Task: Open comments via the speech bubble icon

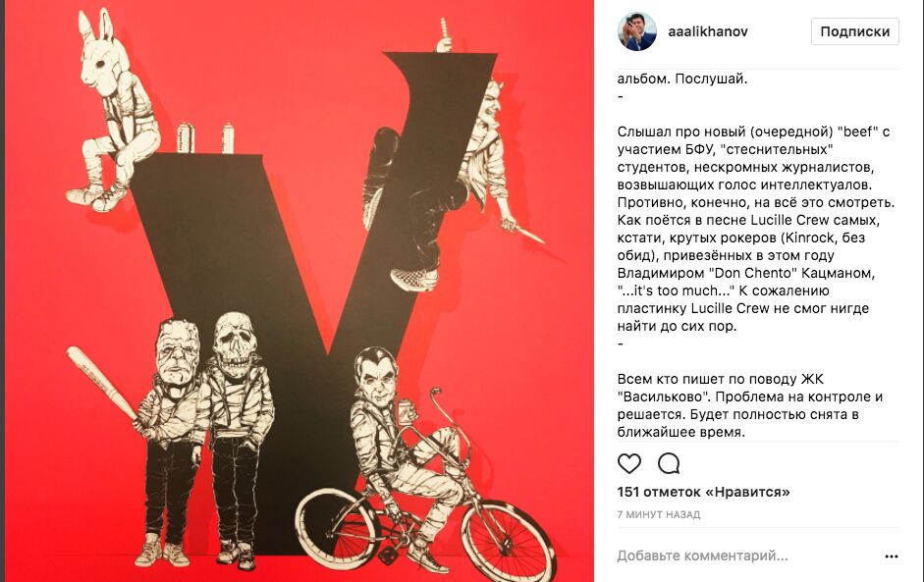Action: tap(669, 463)
